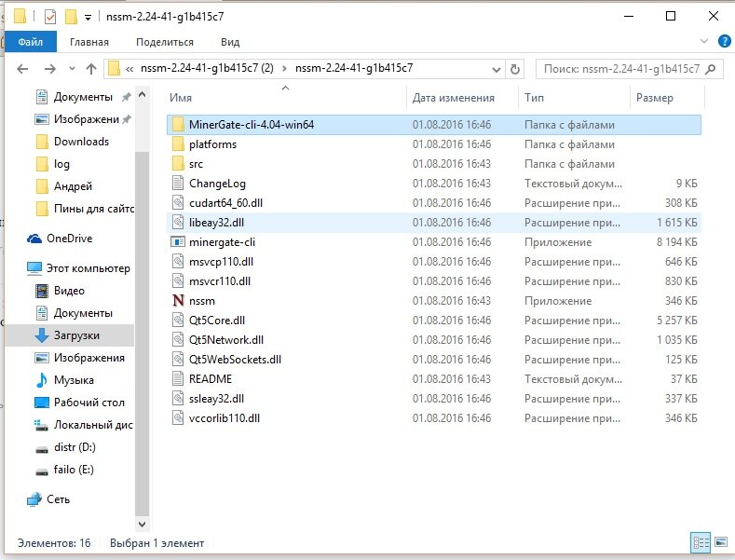
Task: Open the quick access toolbar dropdown
Action: click(88, 17)
